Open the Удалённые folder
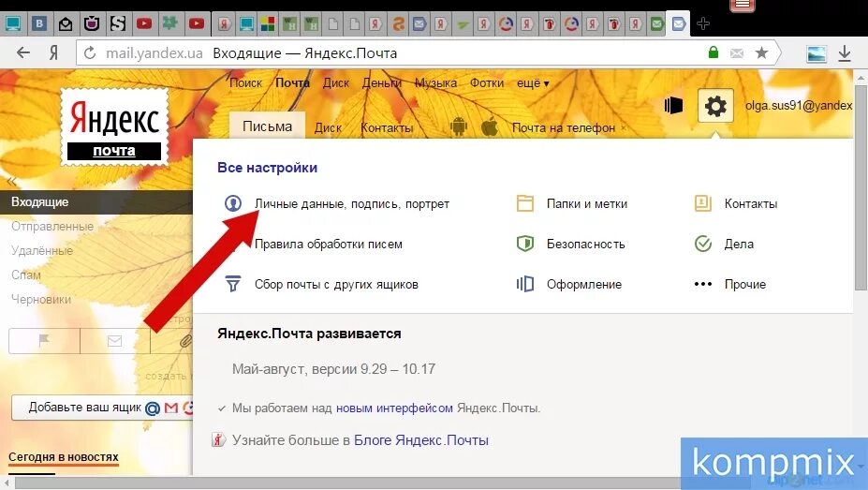The image size is (868, 490). 42,250
